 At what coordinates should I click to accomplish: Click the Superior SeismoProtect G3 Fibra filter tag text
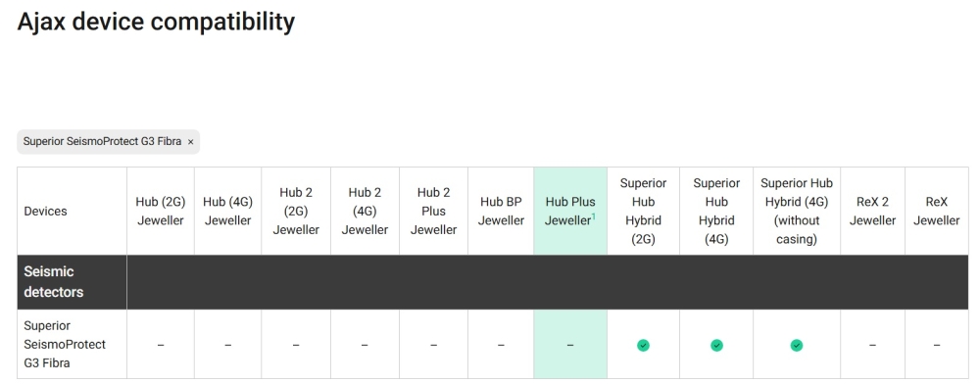coord(103,142)
